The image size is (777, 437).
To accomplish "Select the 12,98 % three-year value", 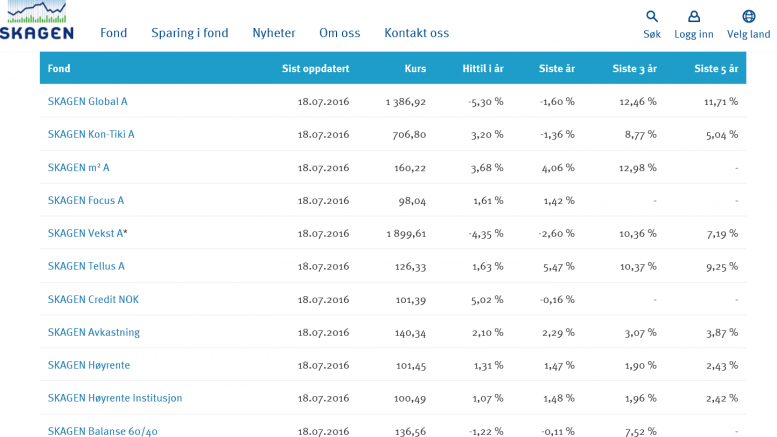I will tap(638, 167).
